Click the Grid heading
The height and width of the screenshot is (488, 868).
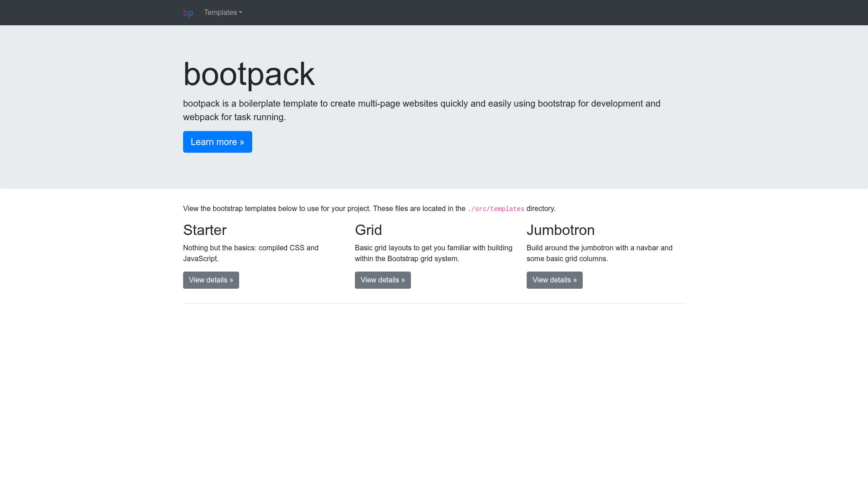(368, 230)
